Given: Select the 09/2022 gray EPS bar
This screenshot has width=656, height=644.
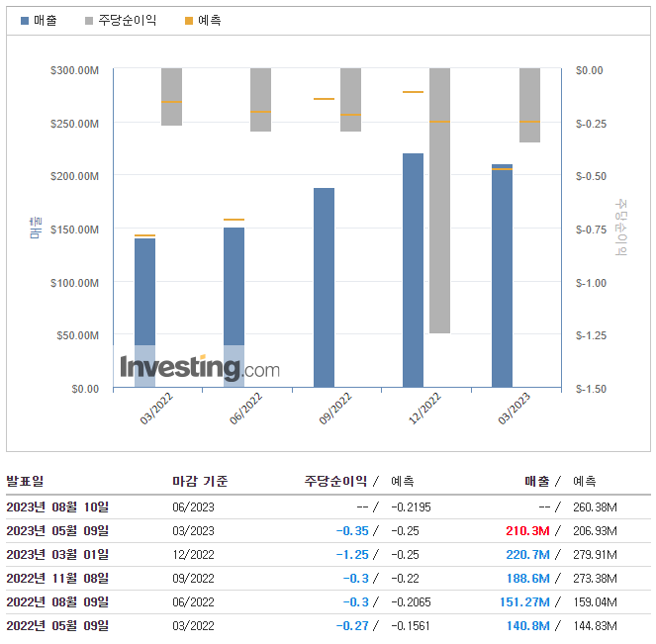Looking at the screenshot, I should [350, 100].
